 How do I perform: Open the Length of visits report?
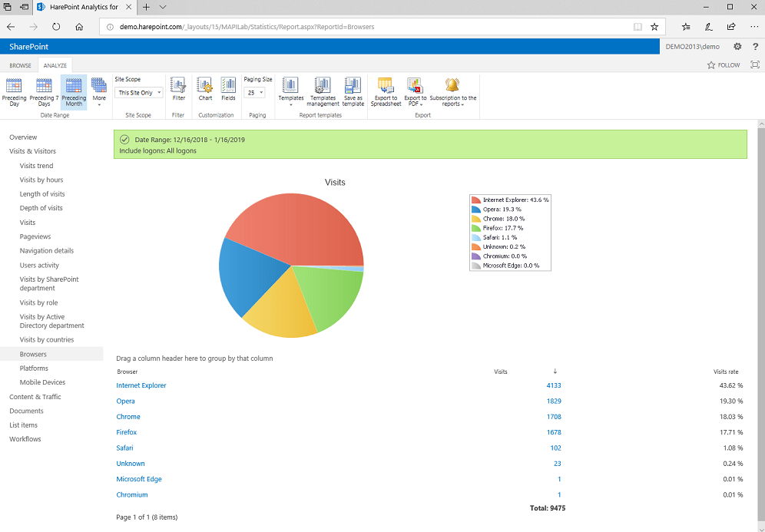tap(42, 194)
